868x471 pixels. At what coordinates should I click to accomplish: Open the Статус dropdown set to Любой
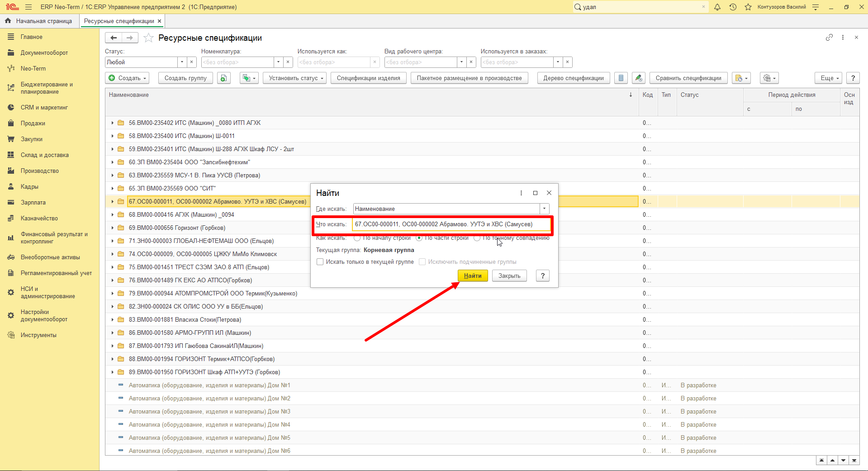click(182, 62)
